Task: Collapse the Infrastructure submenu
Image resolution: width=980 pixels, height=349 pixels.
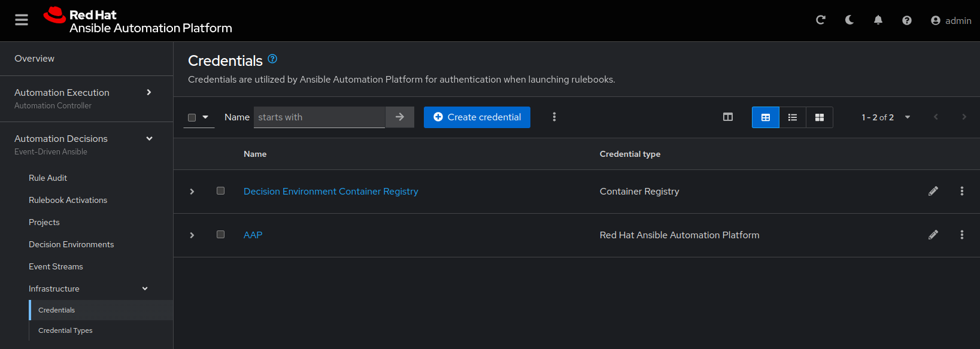Action: tap(87, 289)
